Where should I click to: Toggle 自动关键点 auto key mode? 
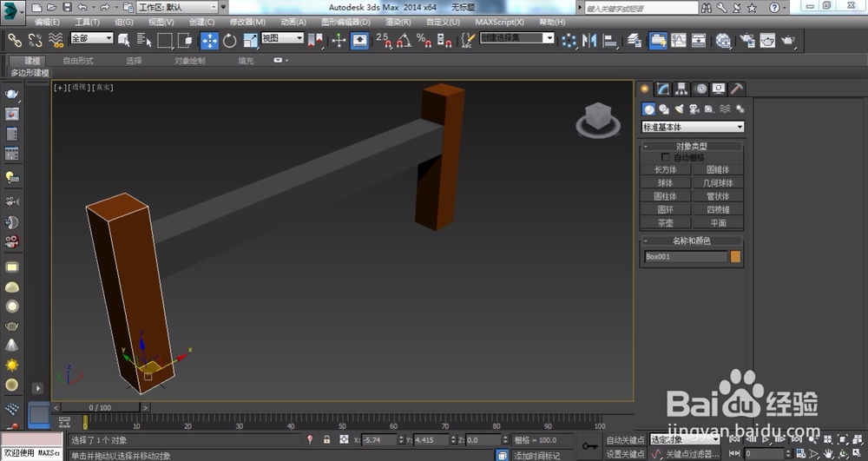pyautogui.click(x=626, y=440)
